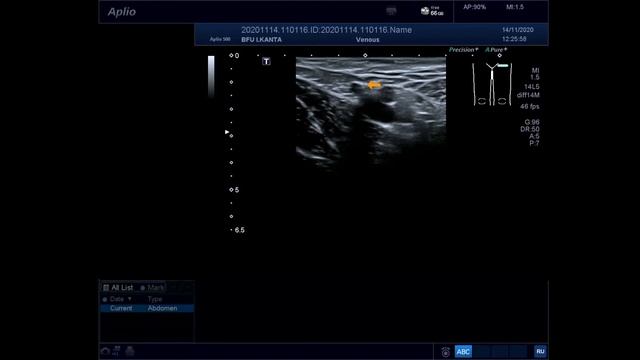
Task: Click the Precision+ imaging label
Action: click(x=463, y=50)
